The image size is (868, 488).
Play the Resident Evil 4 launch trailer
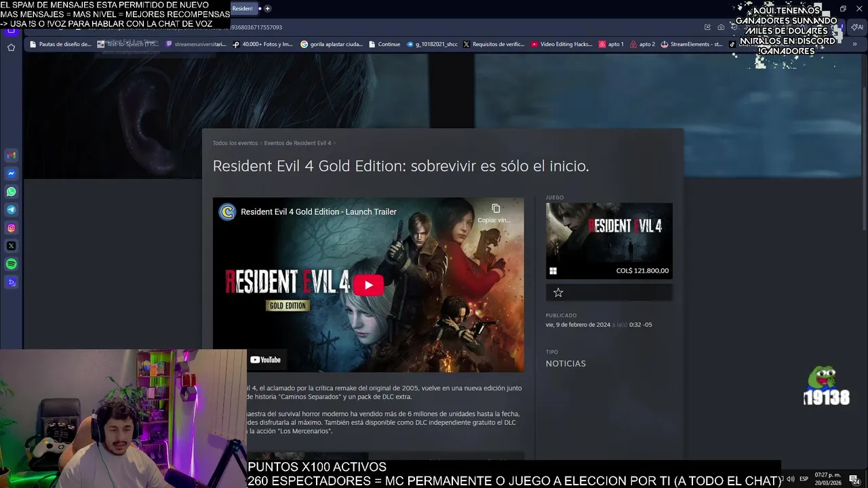point(368,285)
